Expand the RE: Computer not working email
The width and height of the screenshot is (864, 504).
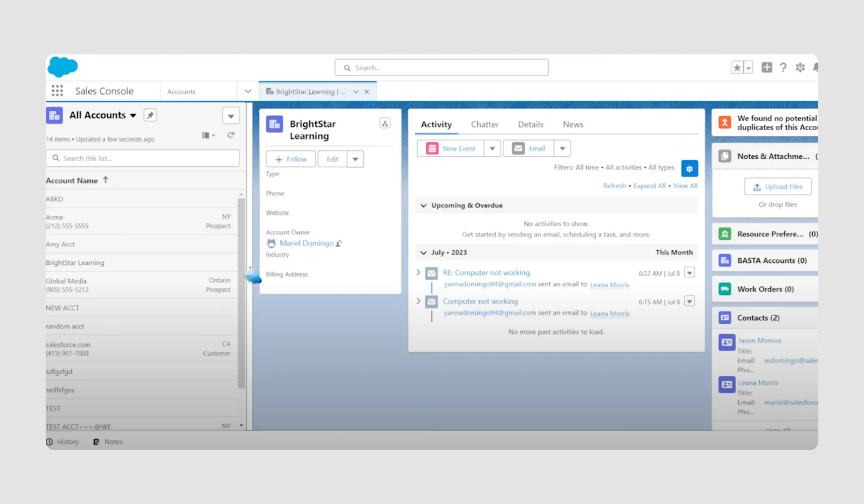tap(418, 272)
